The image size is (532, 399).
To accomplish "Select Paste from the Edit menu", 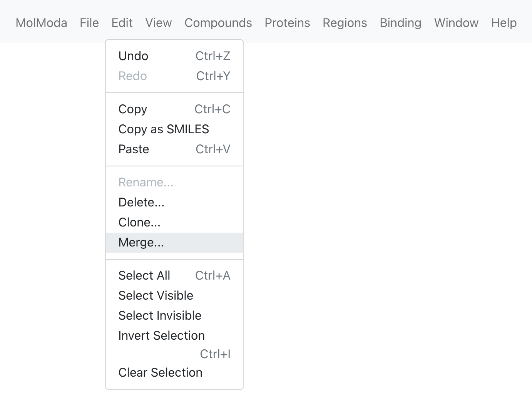I will [x=174, y=149].
